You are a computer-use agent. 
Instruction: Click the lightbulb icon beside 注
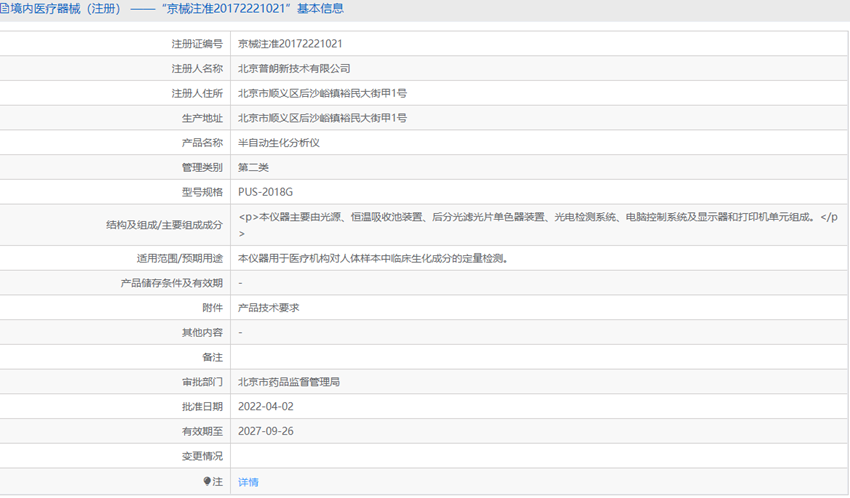pos(207,481)
